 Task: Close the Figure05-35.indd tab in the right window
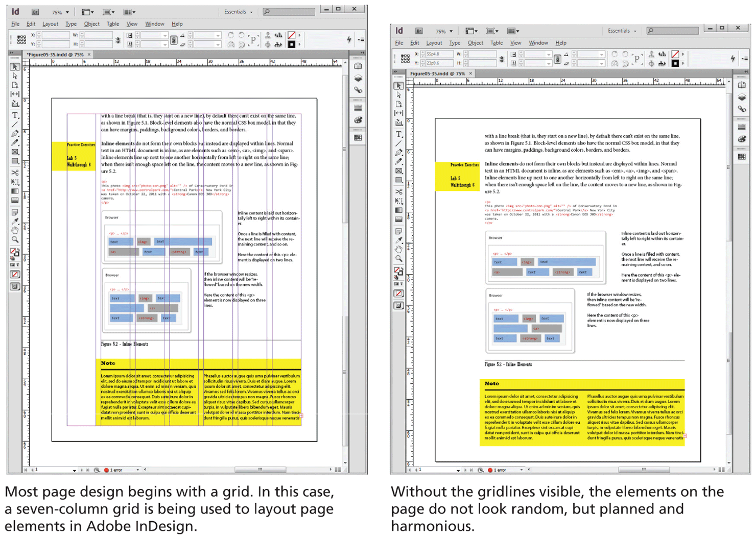470,73
